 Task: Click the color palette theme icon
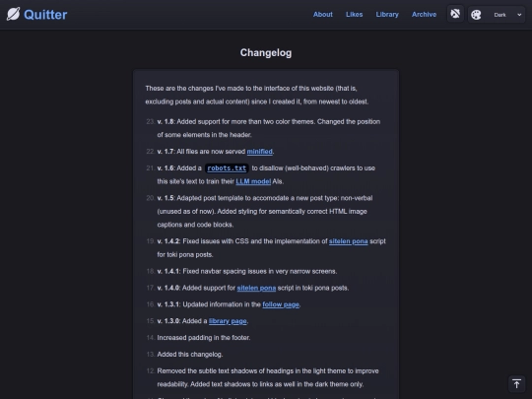click(x=476, y=15)
